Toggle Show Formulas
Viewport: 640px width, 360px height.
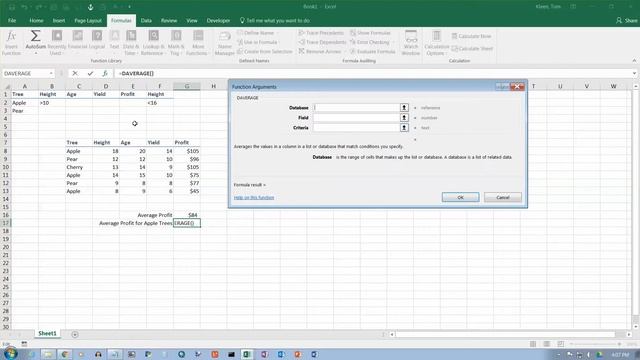[x=370, y=33]
